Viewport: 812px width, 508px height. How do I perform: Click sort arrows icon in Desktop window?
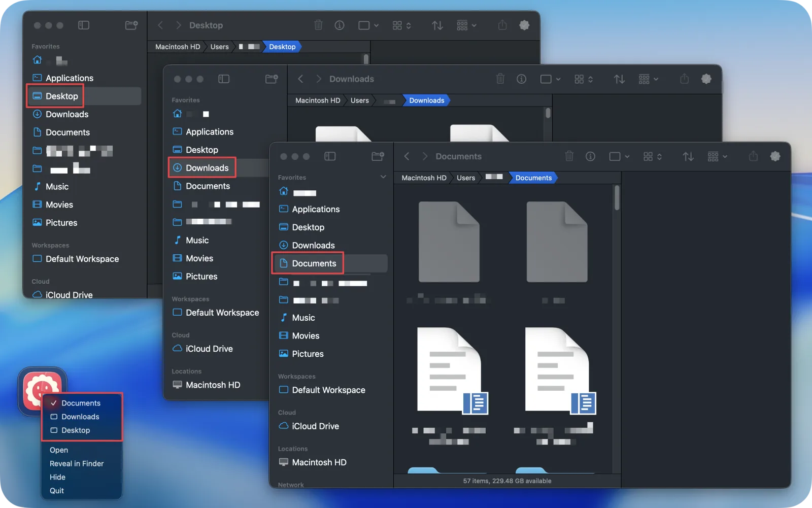[x=437, y=25]
